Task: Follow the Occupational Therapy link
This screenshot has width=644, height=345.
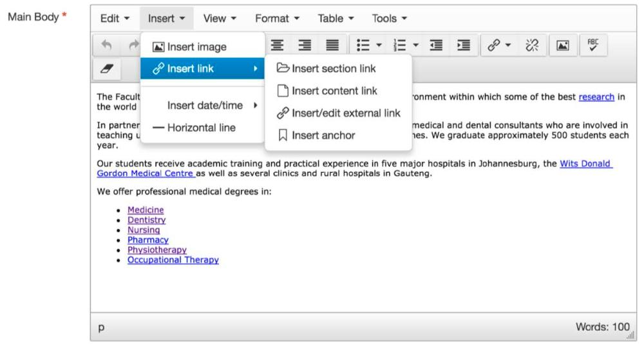Action: 173,260
